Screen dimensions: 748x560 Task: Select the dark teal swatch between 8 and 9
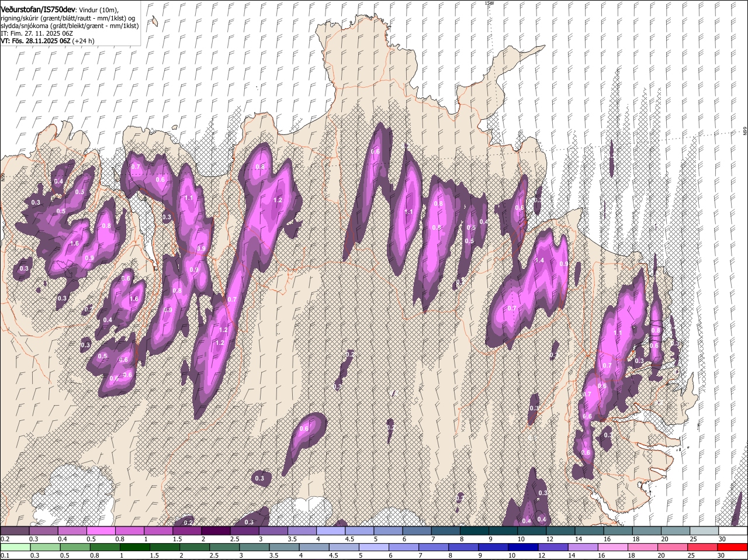point(475,531)
